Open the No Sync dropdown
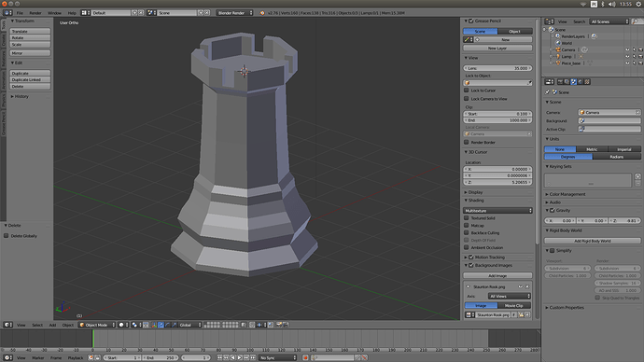The image size is (644, 362). click(277, 357)
